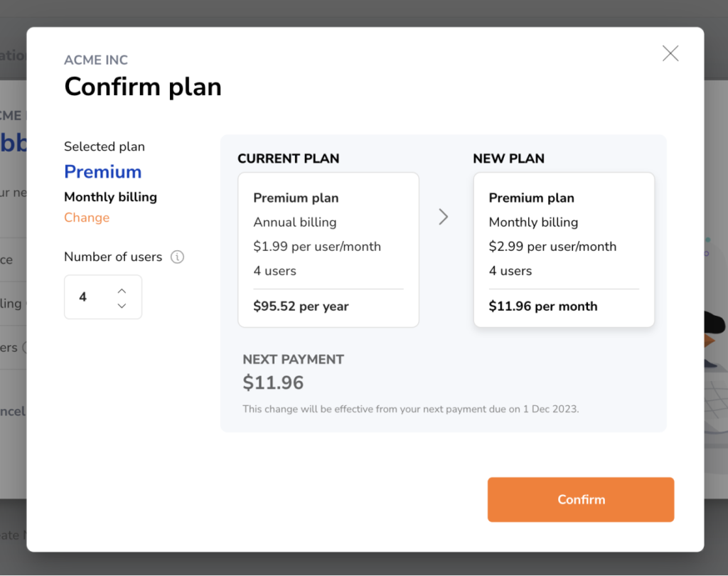Increase number of users with up arrow

pyautogui.click(x=122, y=291)
